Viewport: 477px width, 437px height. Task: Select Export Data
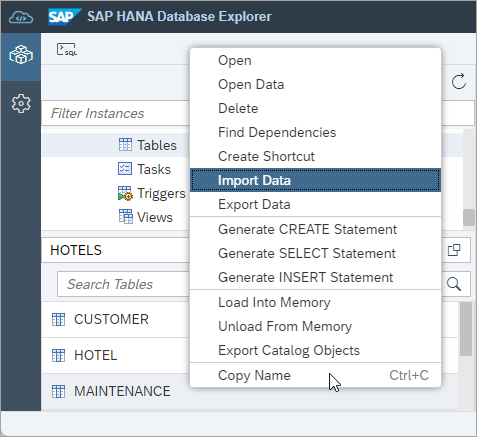pos(315,204)
